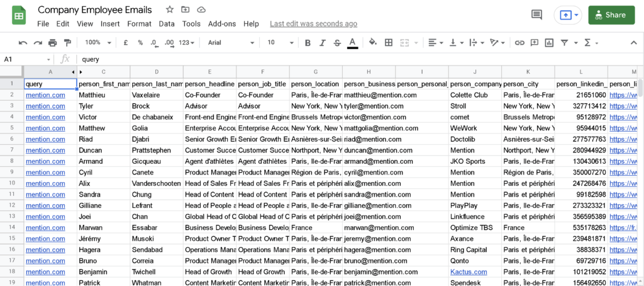Open mention.com link in row 2
The image size is (644, 286).
click(45, 95)
